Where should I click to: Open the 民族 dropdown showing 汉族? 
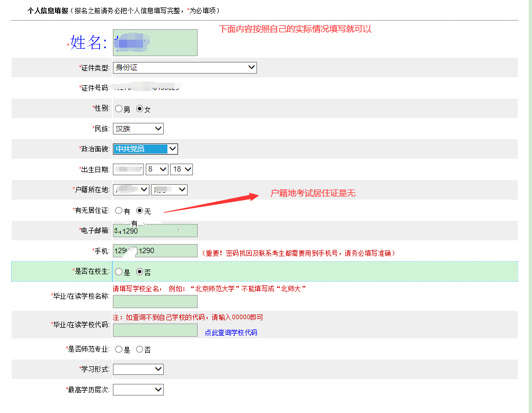point(138,128)
